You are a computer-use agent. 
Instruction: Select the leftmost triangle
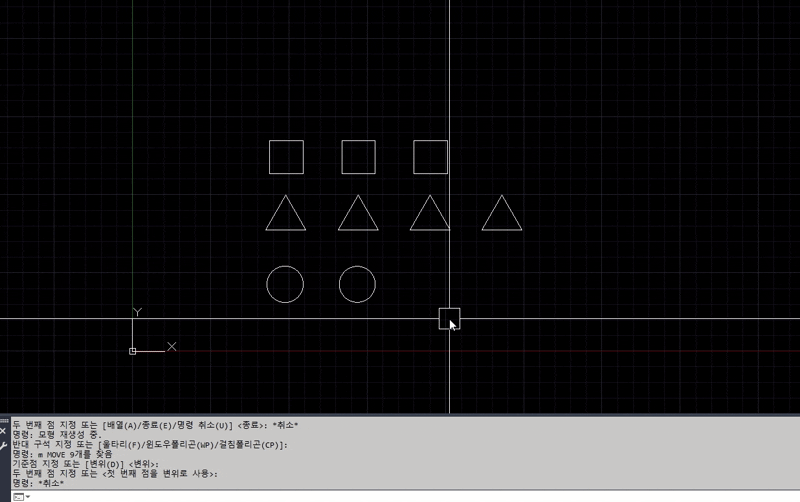(286, 213)
